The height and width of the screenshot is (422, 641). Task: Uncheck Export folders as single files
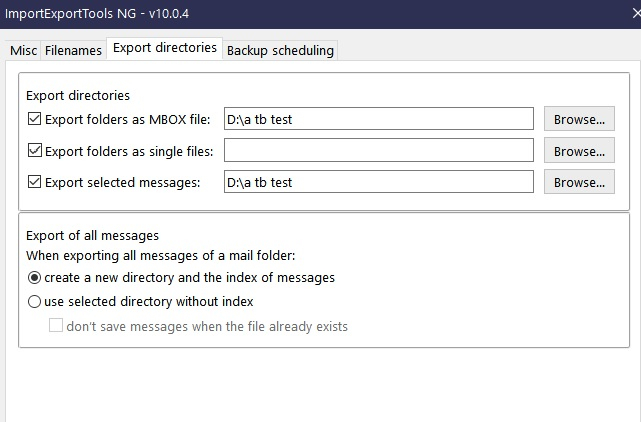[x=35, y=151]
